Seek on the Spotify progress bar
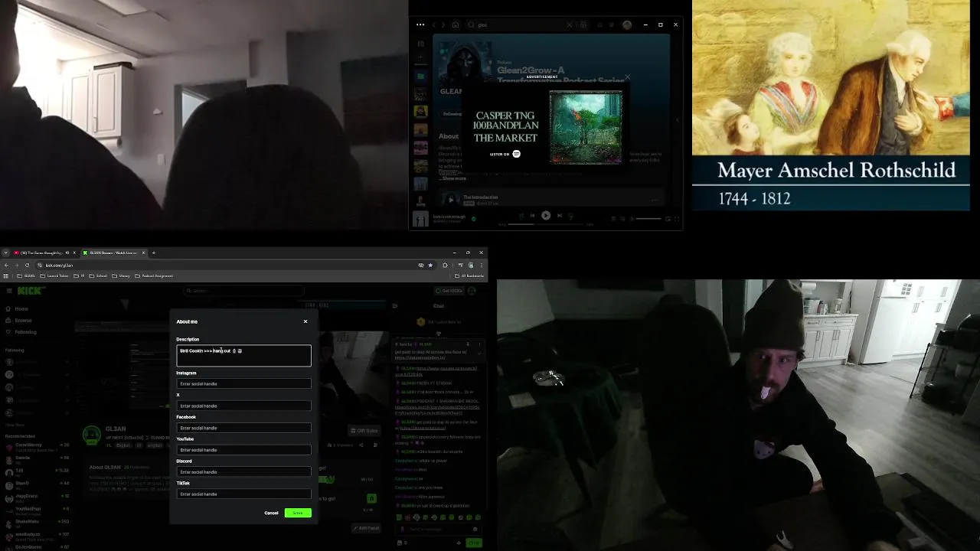 click(x=545, y=224)
